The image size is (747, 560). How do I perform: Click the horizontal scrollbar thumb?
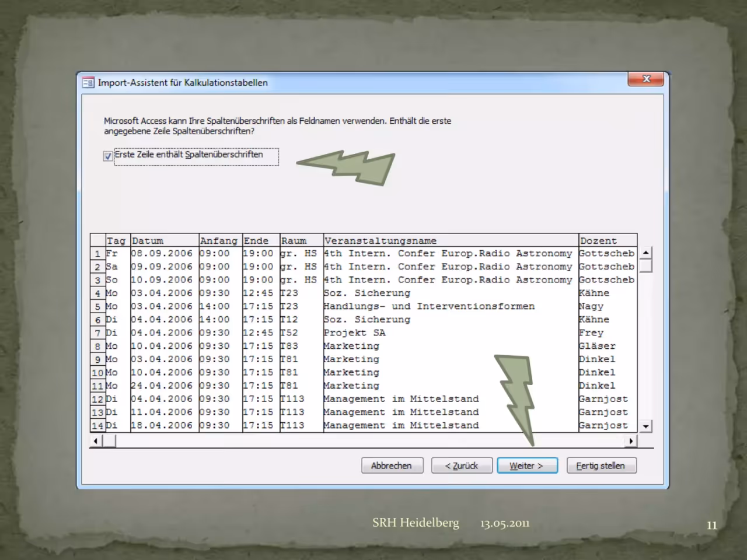109,441
